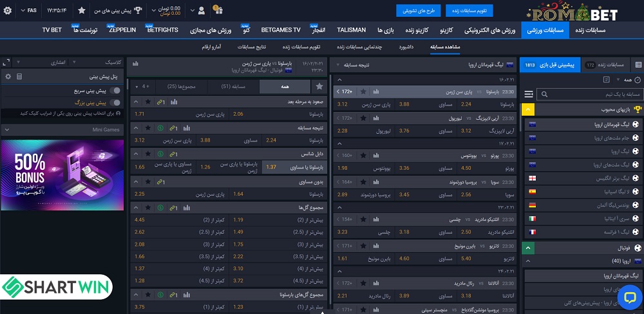The image size is (644, 314).
Task: Click the favorites star tab in markets
Action: 319,87
